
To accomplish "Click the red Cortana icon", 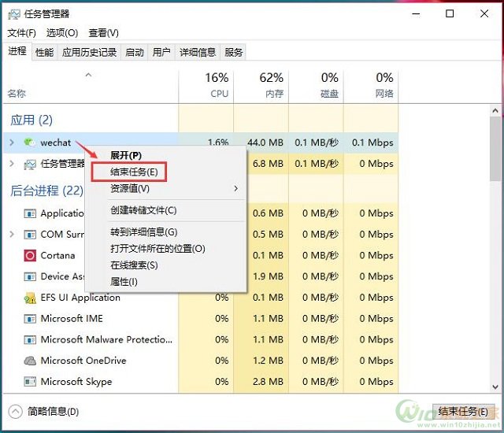I will (30, 256).
